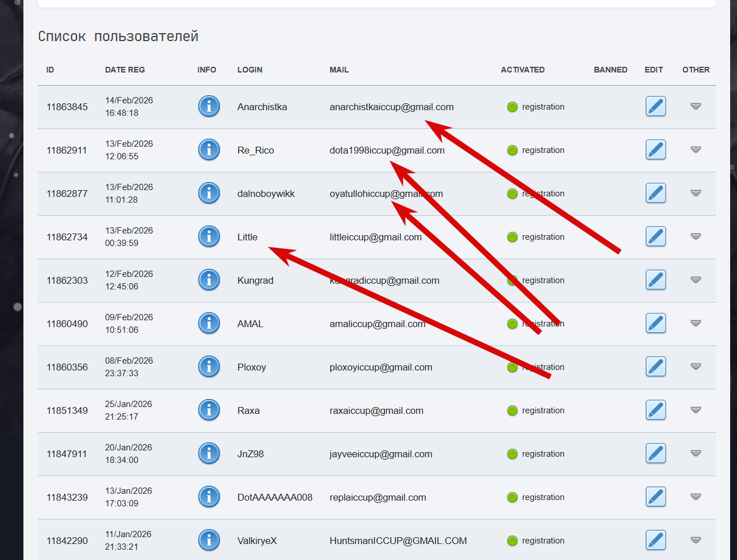Expand other options for JnZ98
Image resolution: width=737 pixels, height=560 pixels.
pos(696,453)
